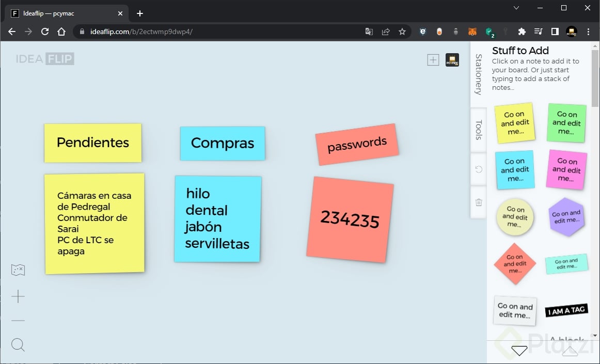Add the black I AM A TAG label

point(567,310)
